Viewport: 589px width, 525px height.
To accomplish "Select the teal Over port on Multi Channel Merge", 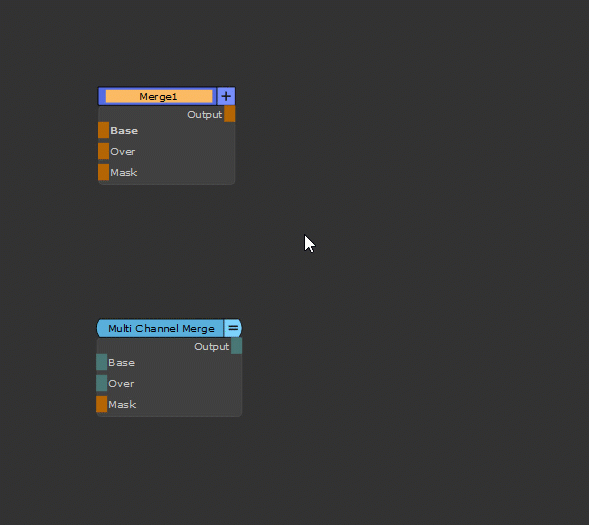I will [101, 383].
